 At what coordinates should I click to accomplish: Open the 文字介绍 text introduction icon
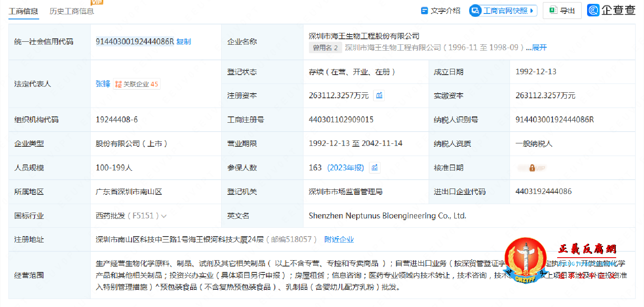tap(424, 11)
